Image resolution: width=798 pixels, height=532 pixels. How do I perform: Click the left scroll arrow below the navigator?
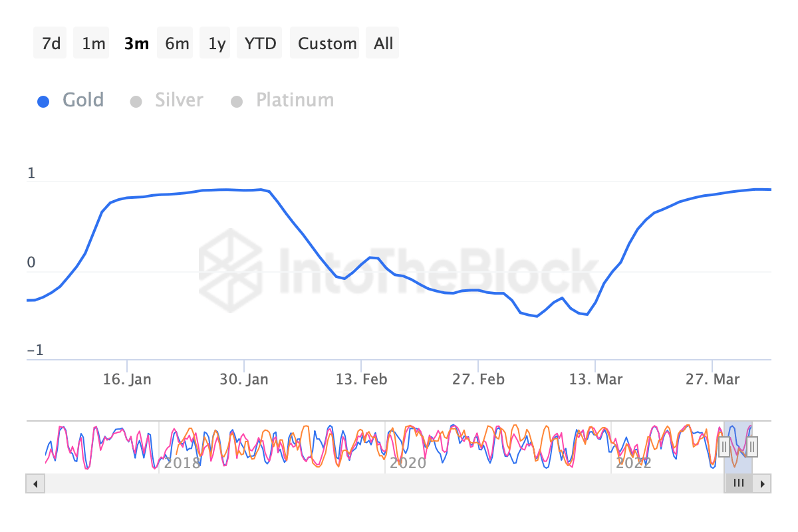tap(35, 483)
